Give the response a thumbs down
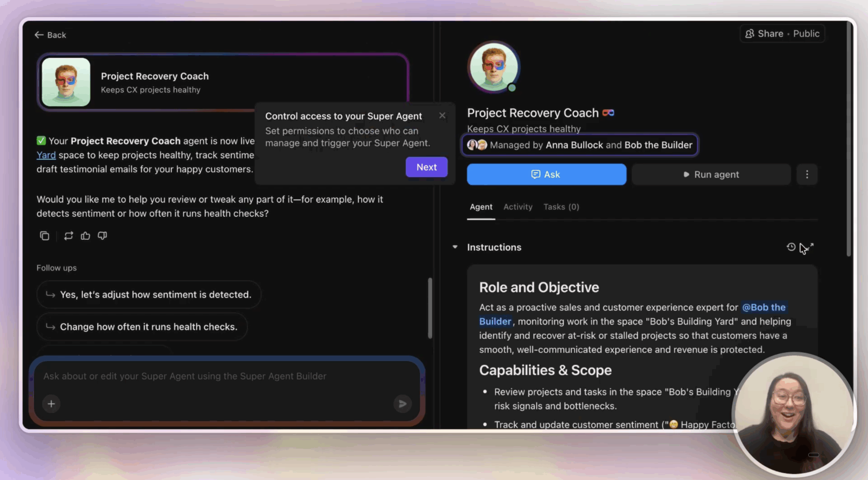 click(x=103, y=236)
